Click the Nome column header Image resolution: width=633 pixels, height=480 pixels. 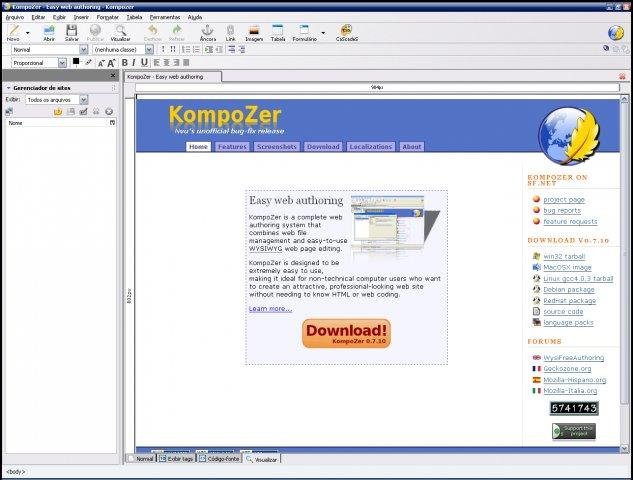59,123
